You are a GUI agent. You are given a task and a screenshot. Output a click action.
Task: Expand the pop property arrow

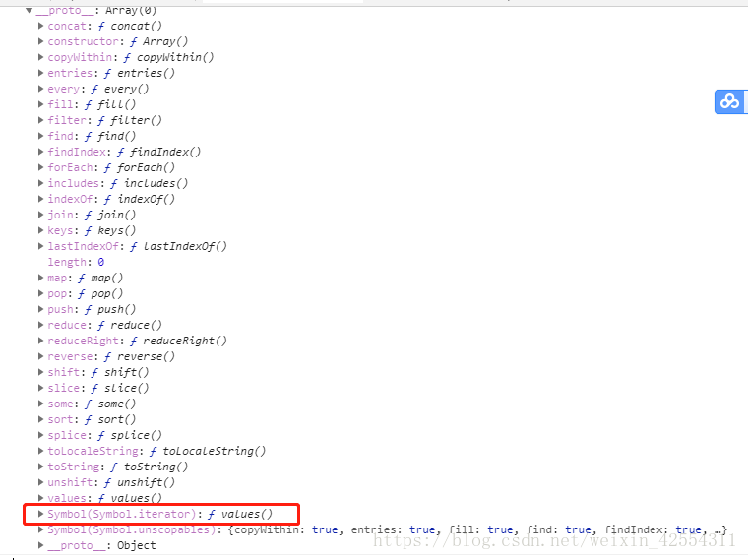(41, 293)
